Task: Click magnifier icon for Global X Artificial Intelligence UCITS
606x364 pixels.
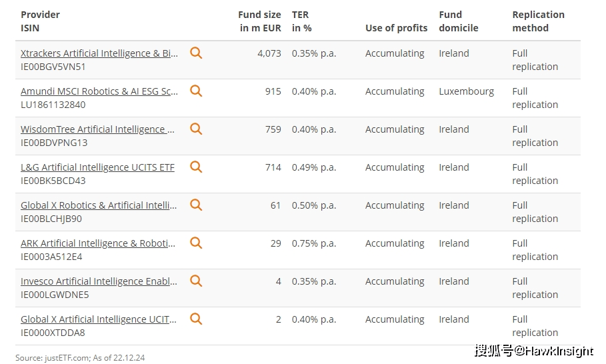Action: click(196, 319)
